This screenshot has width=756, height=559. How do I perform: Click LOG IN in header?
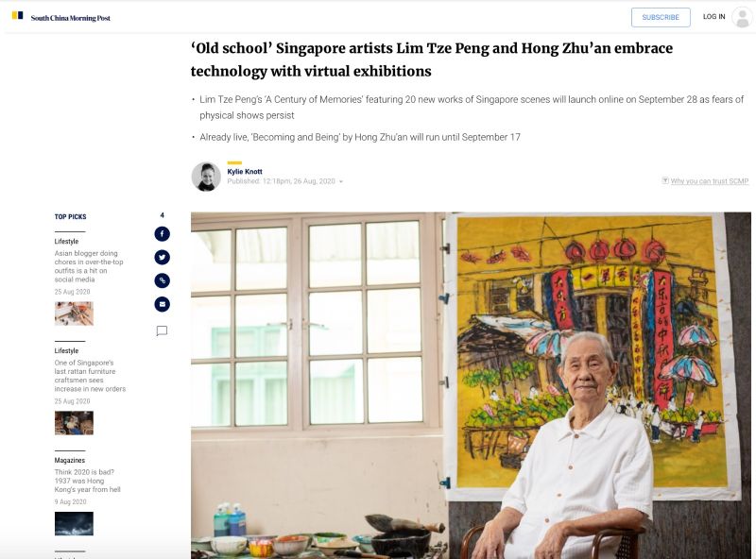(713, 17)
